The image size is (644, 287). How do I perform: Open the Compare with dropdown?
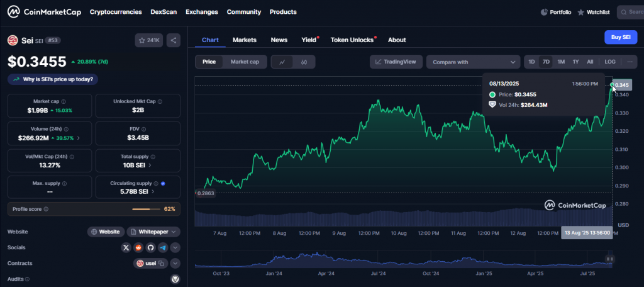coord(473,62)
